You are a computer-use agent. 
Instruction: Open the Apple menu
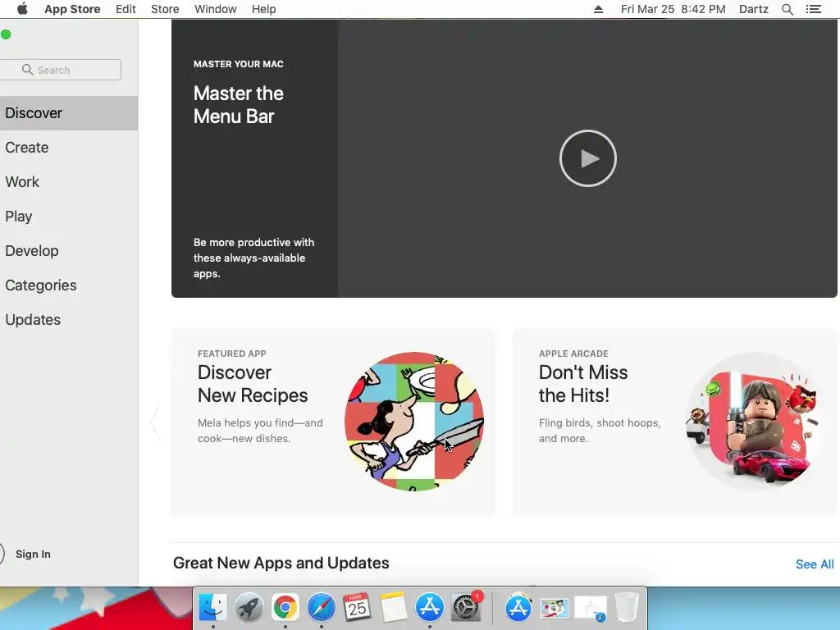coord(22,9)
